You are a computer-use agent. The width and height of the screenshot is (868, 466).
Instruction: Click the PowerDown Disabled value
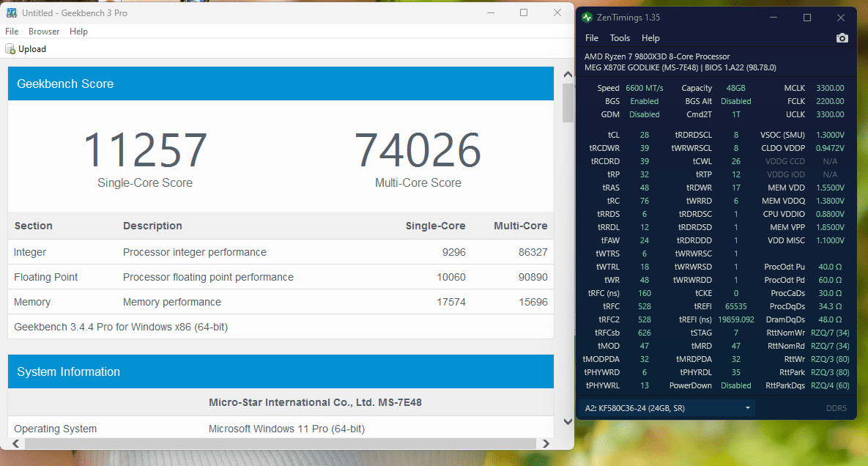pyautogui.click(x=735, y=385)
